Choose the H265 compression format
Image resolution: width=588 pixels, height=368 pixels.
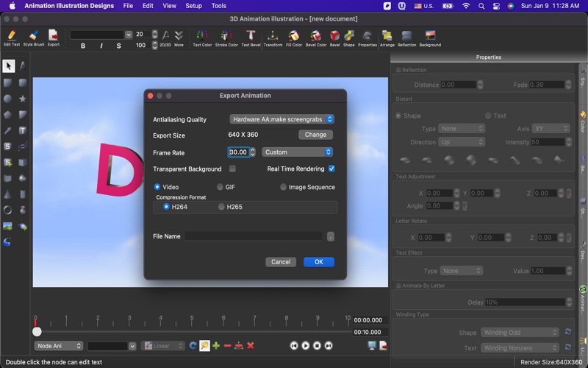pos(221,207)
